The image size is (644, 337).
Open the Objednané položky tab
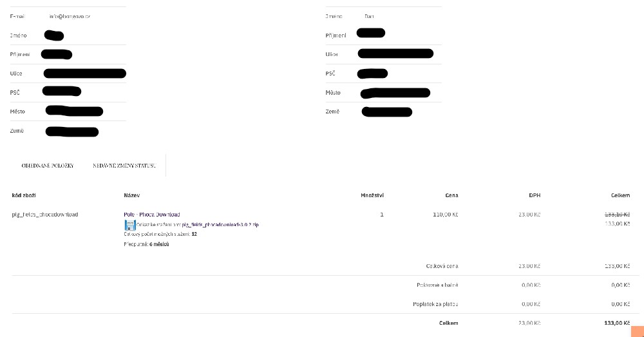pos(48,166)
